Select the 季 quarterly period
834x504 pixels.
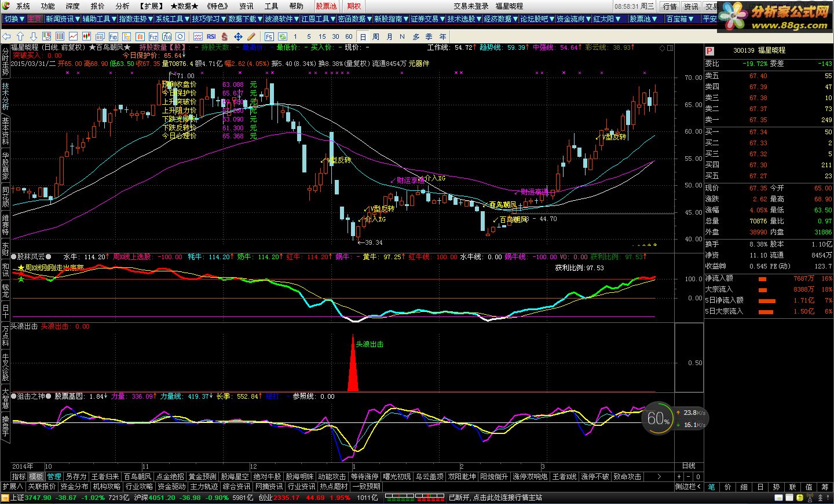pyautogui.click(x=429, y=36)
